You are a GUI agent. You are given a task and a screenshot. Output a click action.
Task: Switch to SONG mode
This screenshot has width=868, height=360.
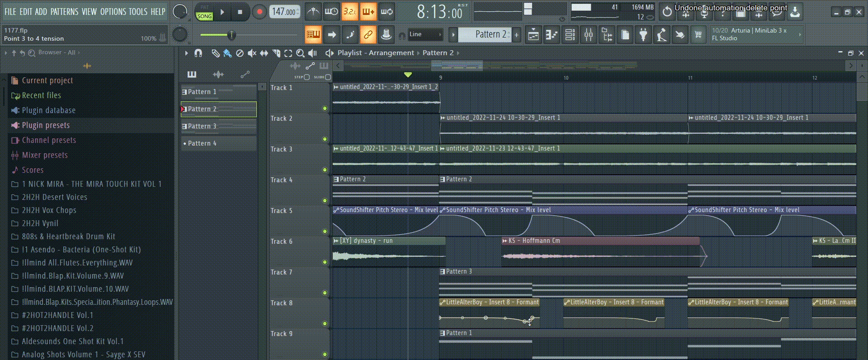tap(204, 16)
